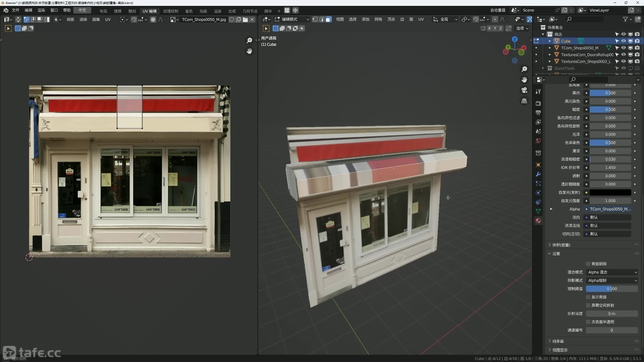
Task: Open image file folder icon in UV editor
Action: (245, 20)
